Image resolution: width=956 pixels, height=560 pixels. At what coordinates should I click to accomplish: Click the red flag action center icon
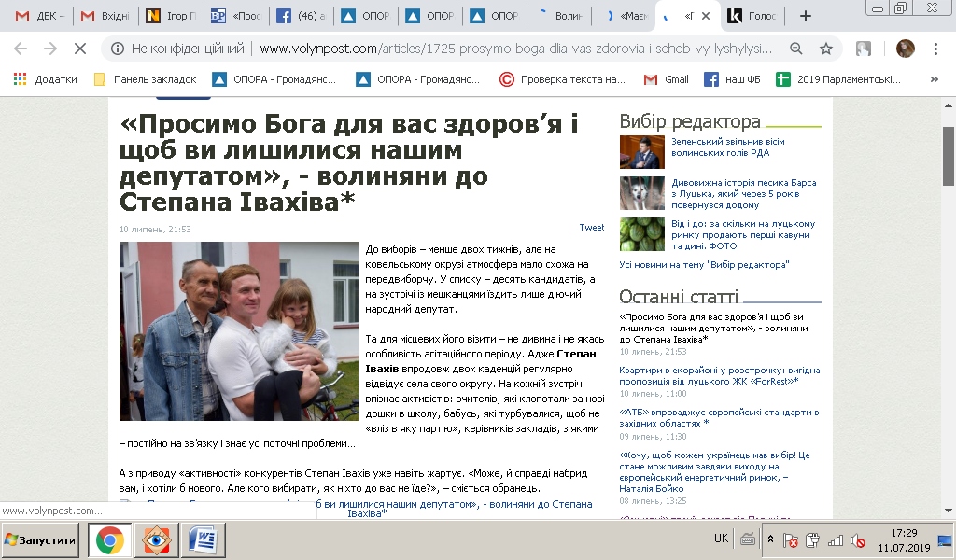(790, 539)
